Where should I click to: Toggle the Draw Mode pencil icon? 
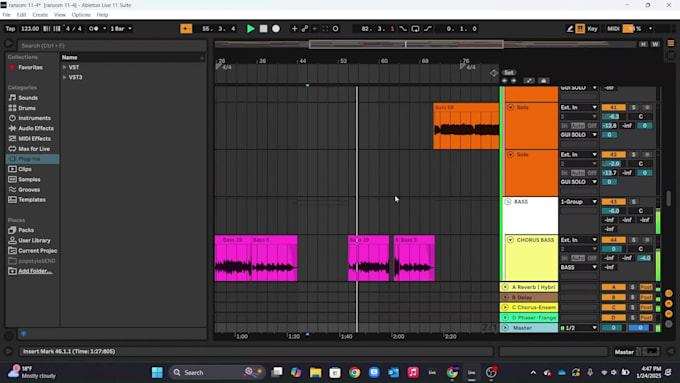[x=570, y=29]
